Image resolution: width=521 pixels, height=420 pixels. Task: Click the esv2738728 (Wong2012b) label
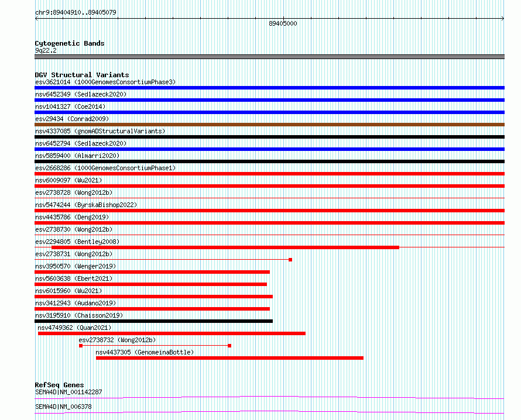click(x=74, y=192)
